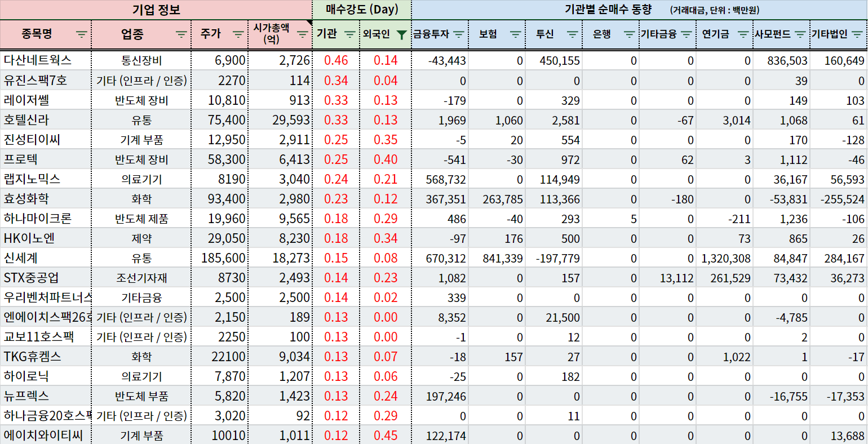Open the 투신 column filter dropdown
The width and height of the screenshot is (868, 444).
572,34
